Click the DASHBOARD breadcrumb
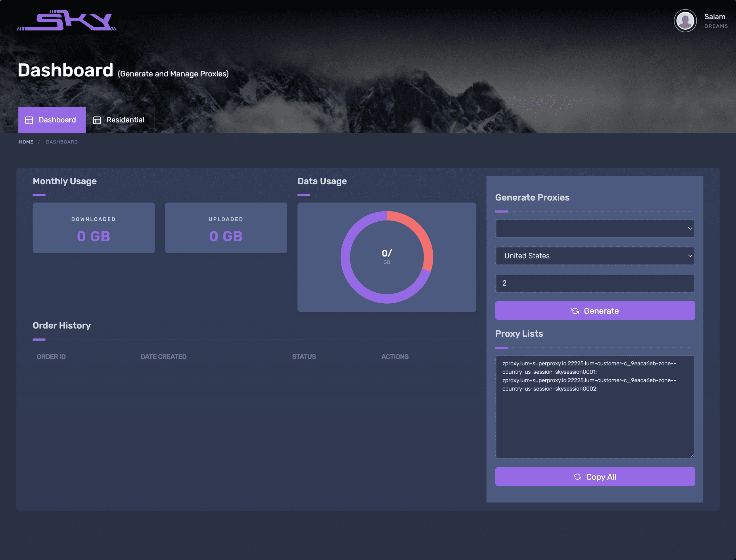736x560 pixels. click(x=62, y=142)
